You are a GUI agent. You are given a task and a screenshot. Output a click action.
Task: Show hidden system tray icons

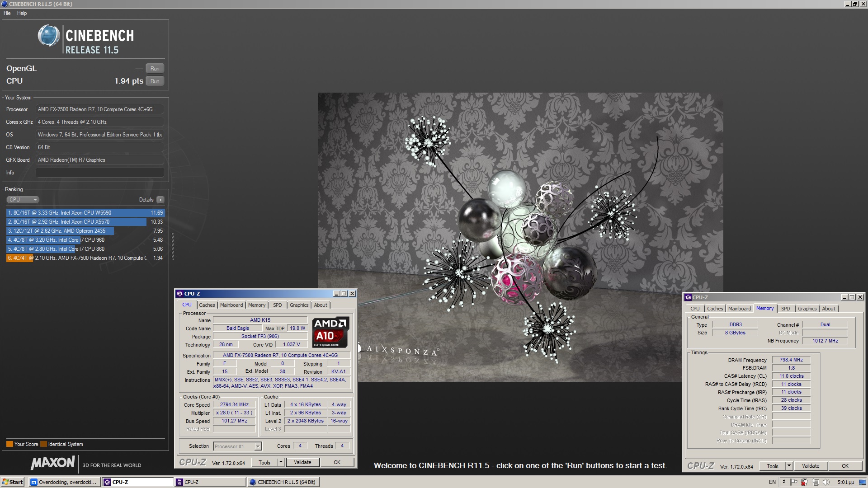pyautogui.click(x=784, y=482)
